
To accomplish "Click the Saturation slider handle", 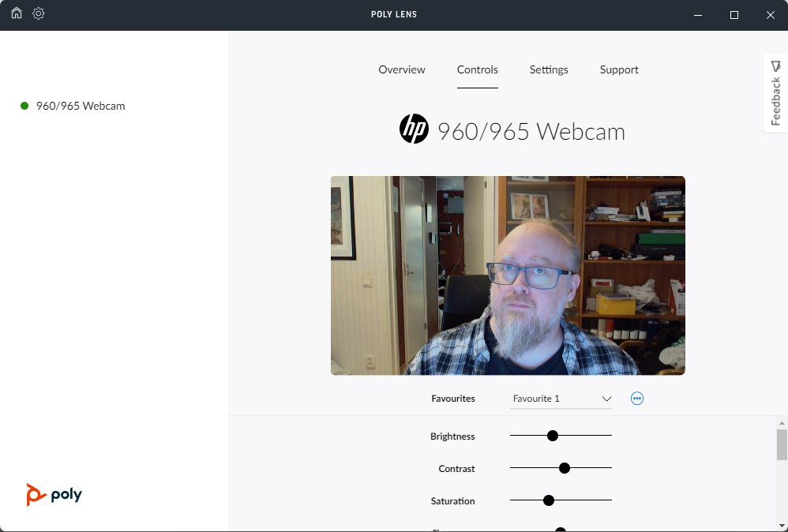I will click(549, 500).
